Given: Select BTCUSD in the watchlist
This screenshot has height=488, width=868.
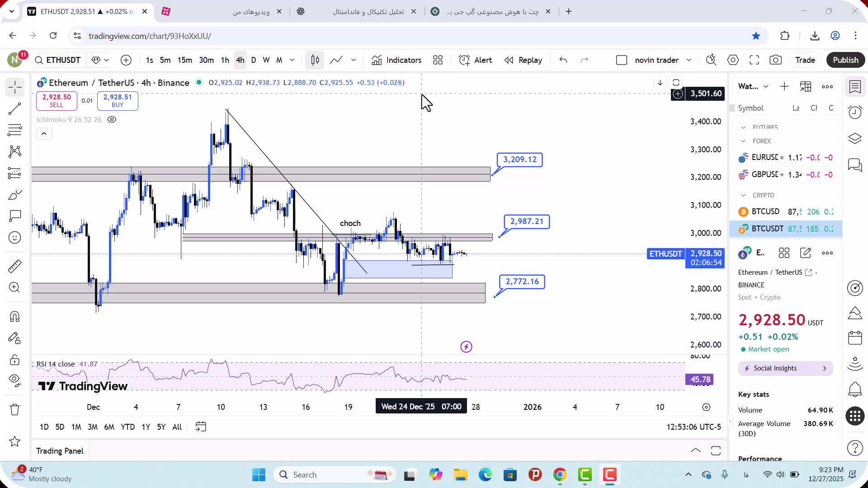Looking at the screenshot, I should tap(786, 212).
